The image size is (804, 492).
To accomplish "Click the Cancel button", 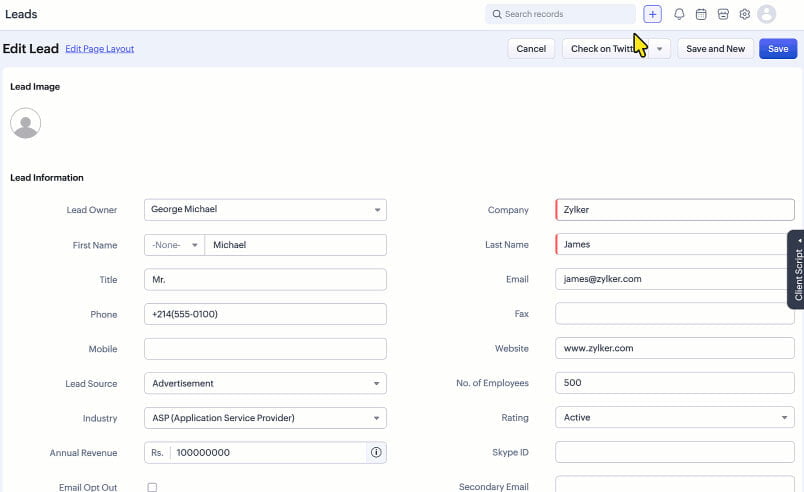I will point(531,49).
